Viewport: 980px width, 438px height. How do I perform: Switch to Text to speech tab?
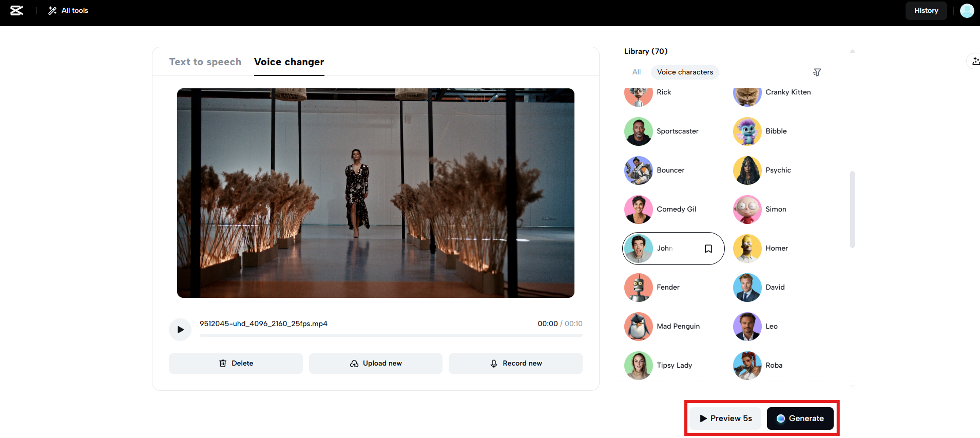tap(205, 62)
